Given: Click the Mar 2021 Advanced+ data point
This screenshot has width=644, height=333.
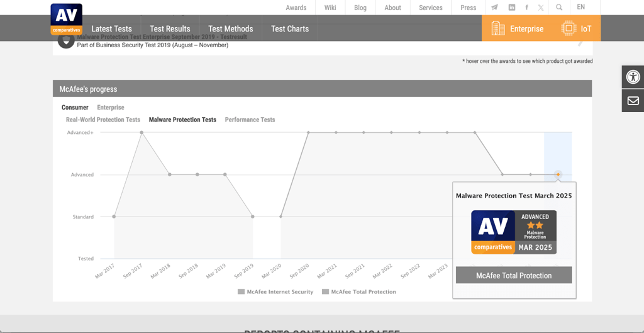Looking at the screenshot, I should click(336, 132).
